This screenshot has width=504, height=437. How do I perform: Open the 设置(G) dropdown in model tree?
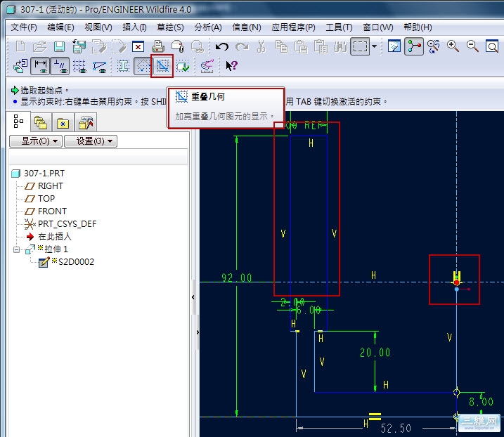click(x=91, y=141)
